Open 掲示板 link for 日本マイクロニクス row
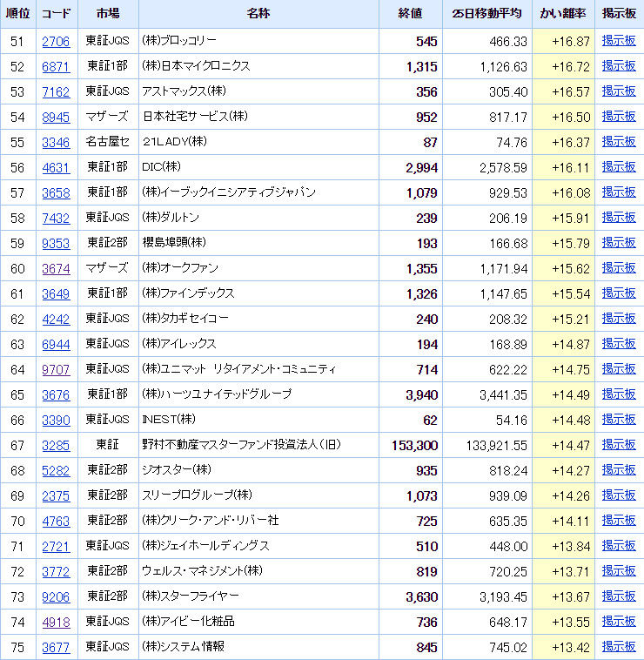This screenshot has height=660, width=644. click(619, 66)
